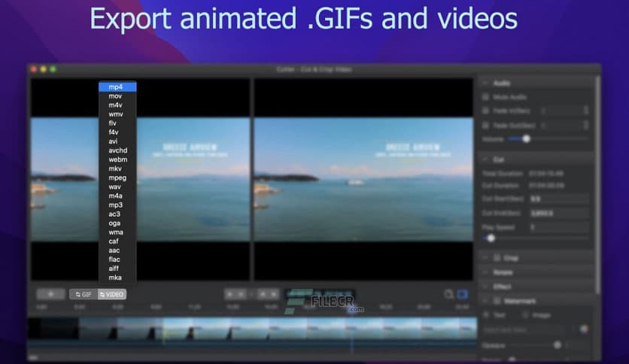This screenshot has width=629, height=364.
Task: Pick mkv in the format menu
Action: [117, 168]
